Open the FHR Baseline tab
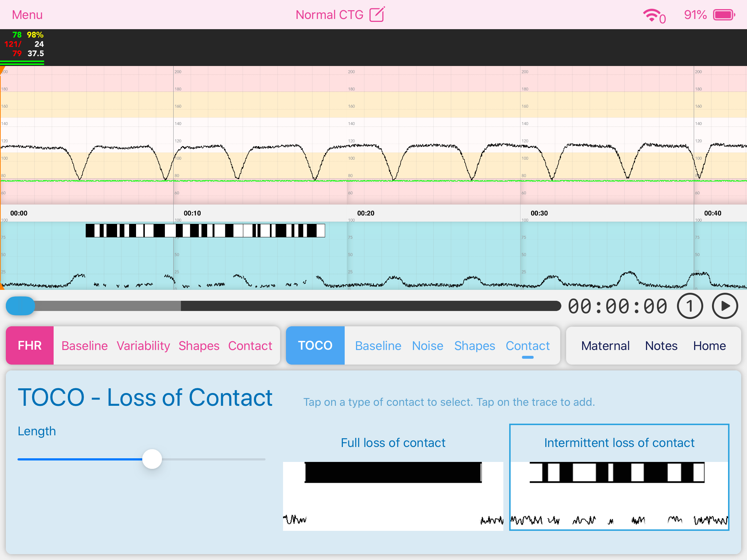Image resolution: width=747 pixels, height=560 pixels. [x=85, y=346]
